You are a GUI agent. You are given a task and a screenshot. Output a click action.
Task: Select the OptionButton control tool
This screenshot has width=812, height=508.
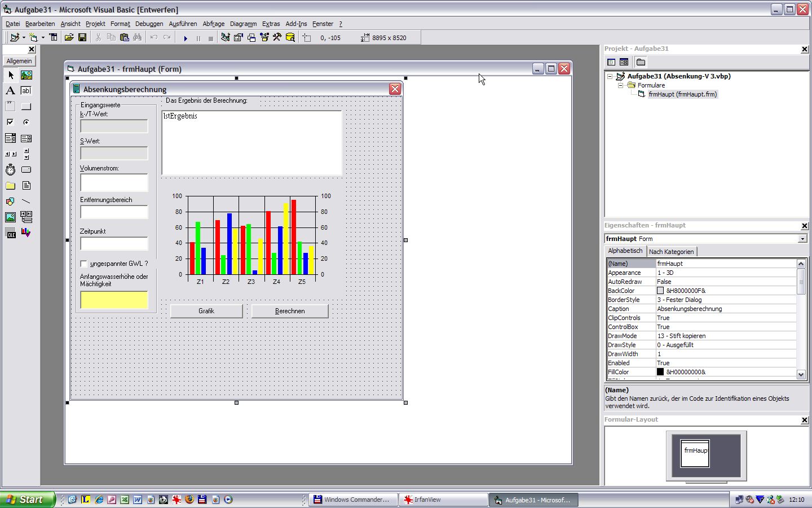[x=27, y=122]
